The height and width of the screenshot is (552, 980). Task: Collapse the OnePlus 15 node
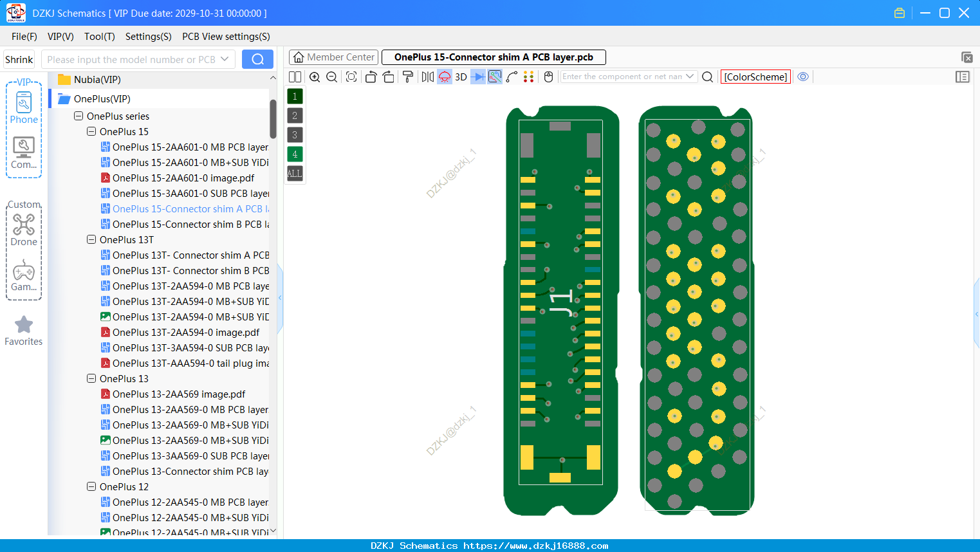[91, 132]
